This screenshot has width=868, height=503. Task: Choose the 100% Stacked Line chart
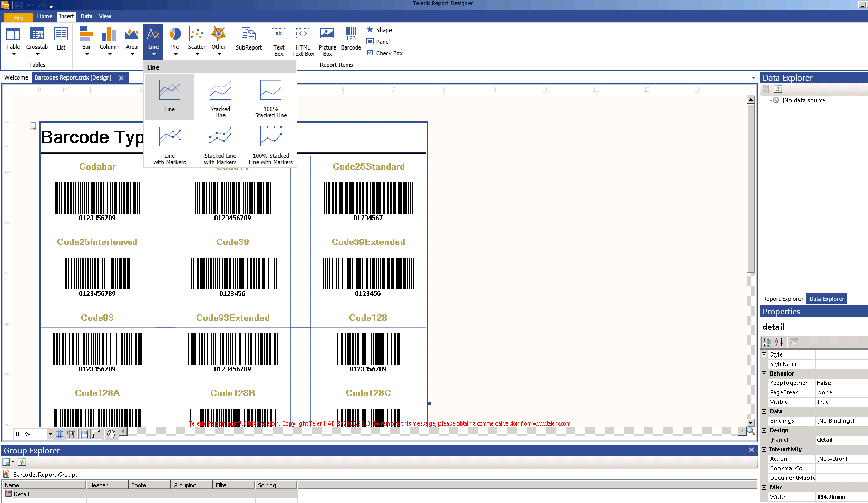click(x=271, y=96)
